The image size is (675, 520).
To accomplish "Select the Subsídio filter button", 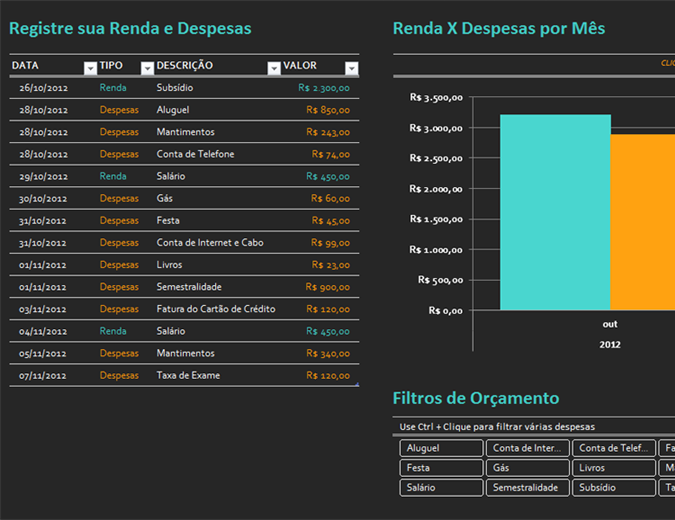I will click(614, 488).
